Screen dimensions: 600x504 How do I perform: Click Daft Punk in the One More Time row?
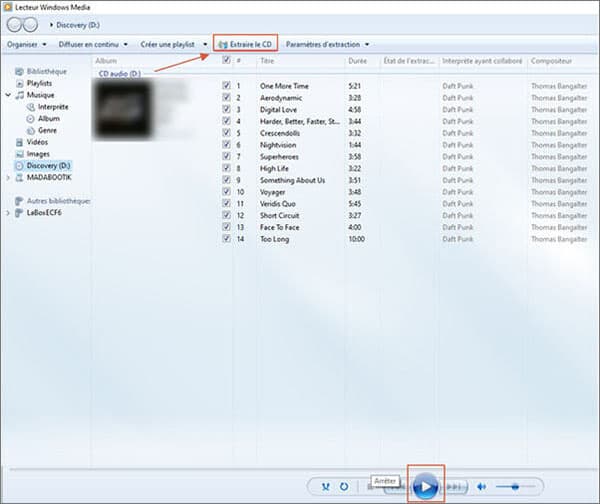coord(458,86)
